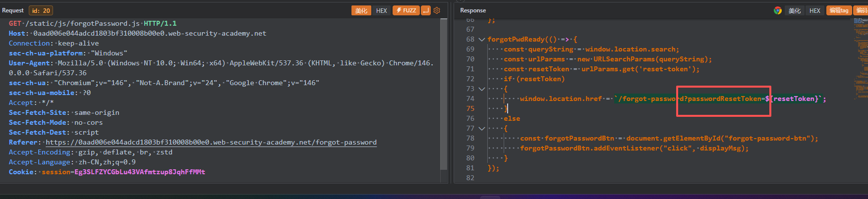The height and width of the screenshot is (199, 868).
Task: Click the id: 20 request badge
Action: (x=40, y=10)
